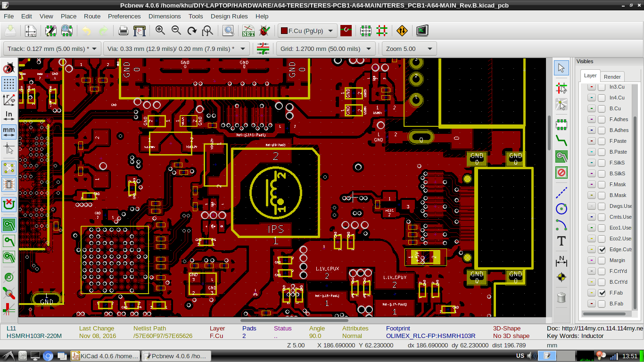The image size is (644, 362).
Task: Switch to KiCad 4.0.6 taskbar window
Action: (105, 356)
